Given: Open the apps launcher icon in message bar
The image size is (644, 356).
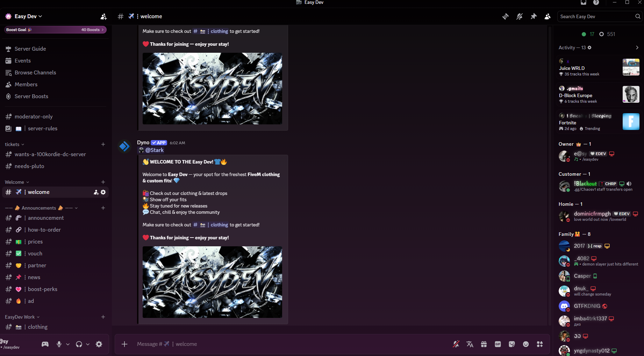Looking at the screenshot, I should 540,344.
